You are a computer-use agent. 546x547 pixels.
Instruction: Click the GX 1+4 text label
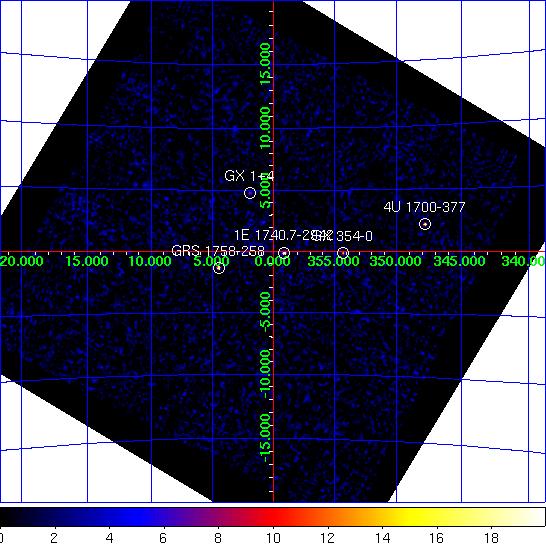[249, 176]
